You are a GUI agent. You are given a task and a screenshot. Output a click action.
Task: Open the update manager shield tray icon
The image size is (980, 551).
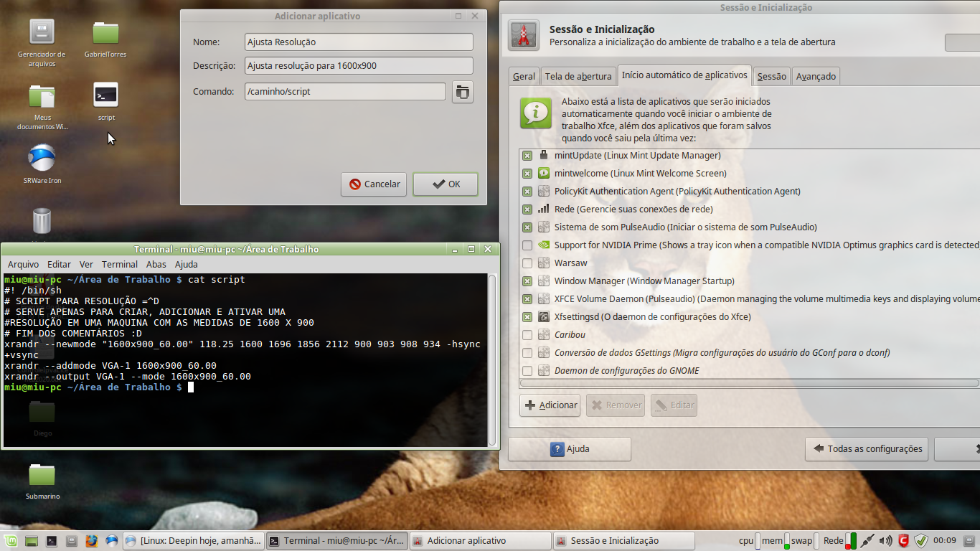click(x=921, y=541)
